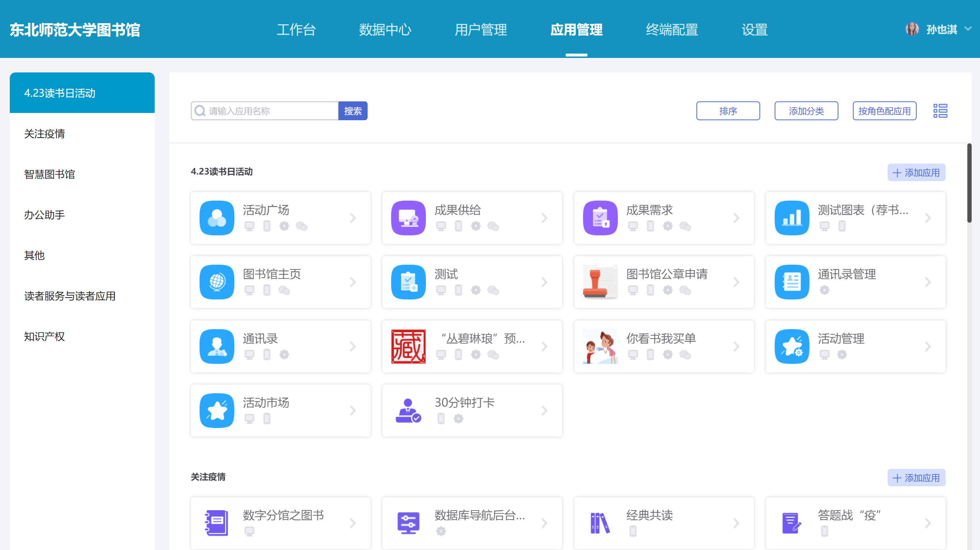
Task: Click the 活动市场 star icon
Action: click(217, 410)
